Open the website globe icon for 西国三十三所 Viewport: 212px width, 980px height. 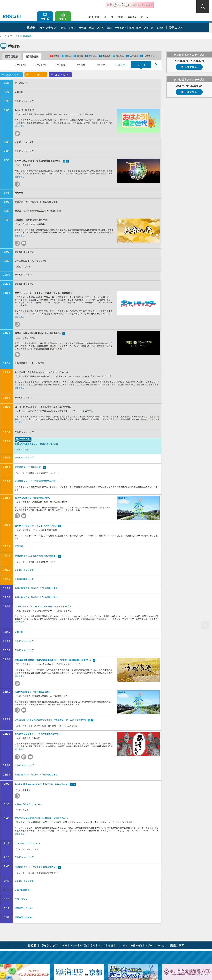pyautogui.click(x=17, y=355)
